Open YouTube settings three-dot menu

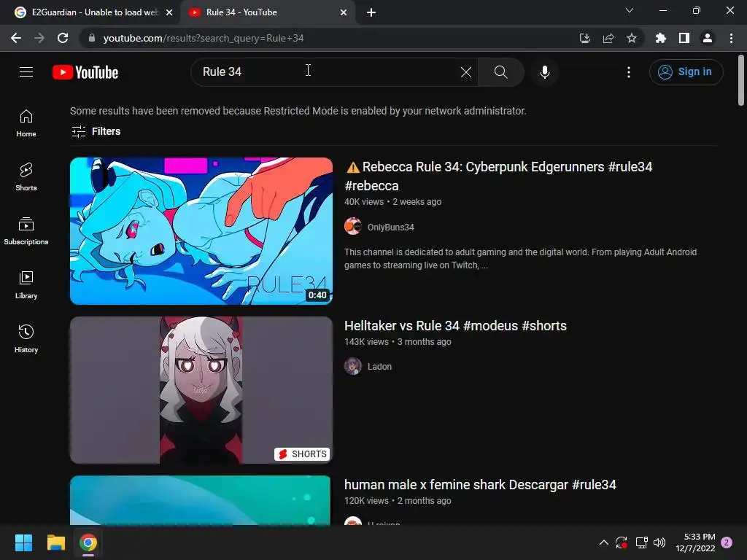[x=629, y=72]
